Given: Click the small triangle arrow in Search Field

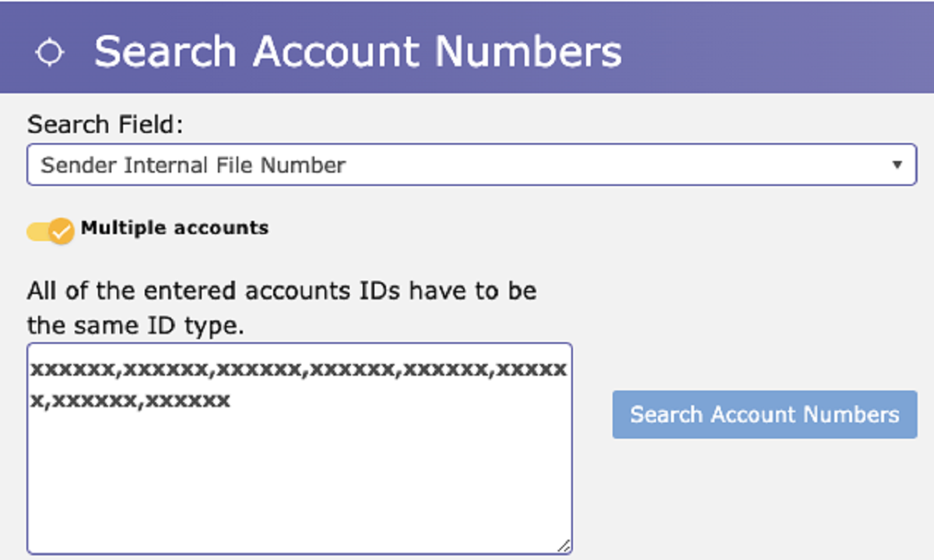Looking at the screenshot, I should point(897,165).
